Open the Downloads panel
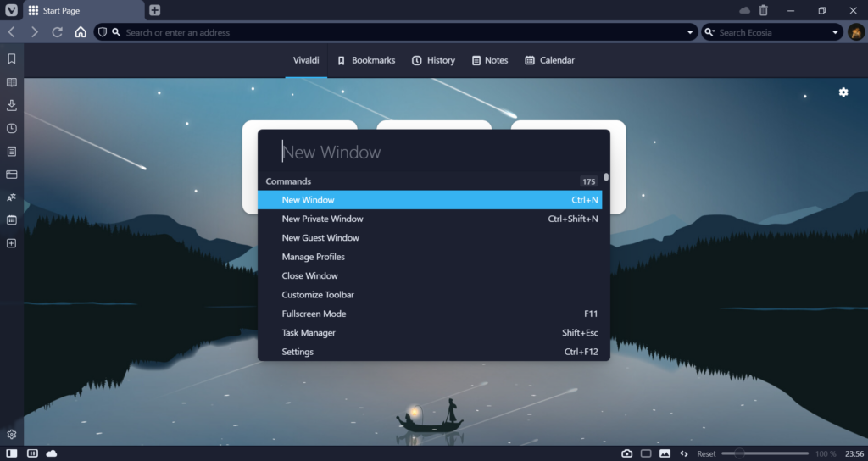Screen dimensions: 868x461 pos(12,105)
